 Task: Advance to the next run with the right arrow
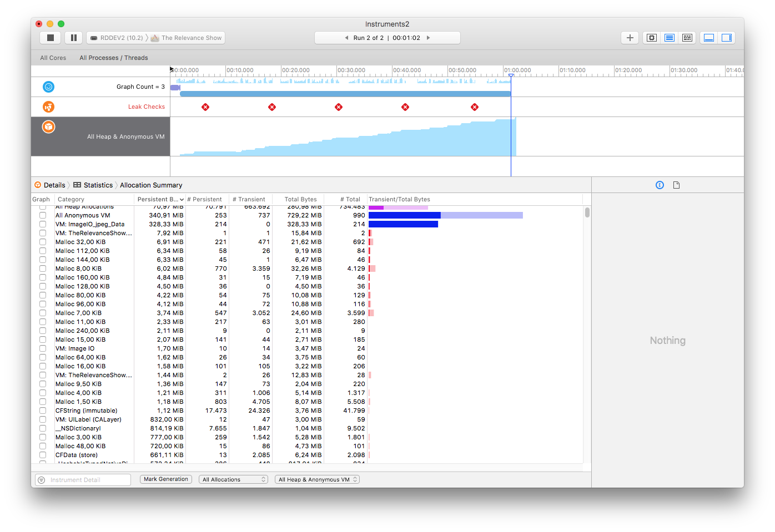point(428,38)
